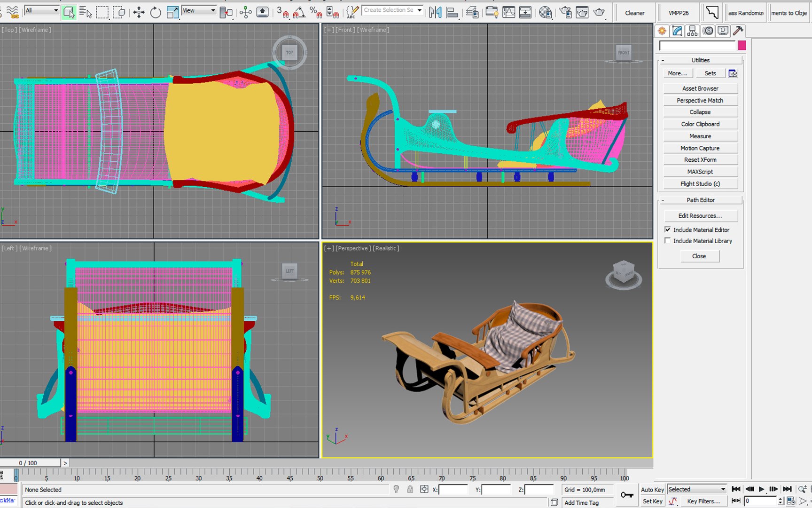Image resolution: width=812 pixels, height=508 pixels.
Task: Select the Rotate tool
Action: tap(156, 12)
